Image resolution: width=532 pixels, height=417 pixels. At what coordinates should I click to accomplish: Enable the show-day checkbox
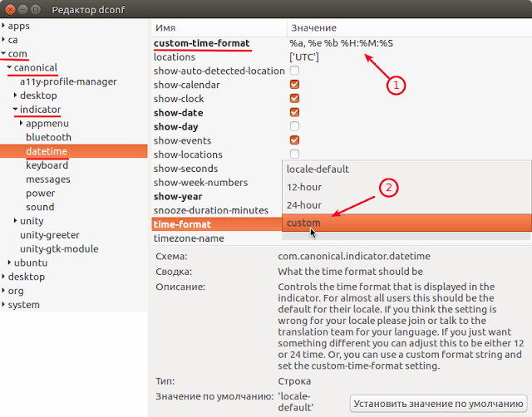pyautogui.click(x=294, y=126)
